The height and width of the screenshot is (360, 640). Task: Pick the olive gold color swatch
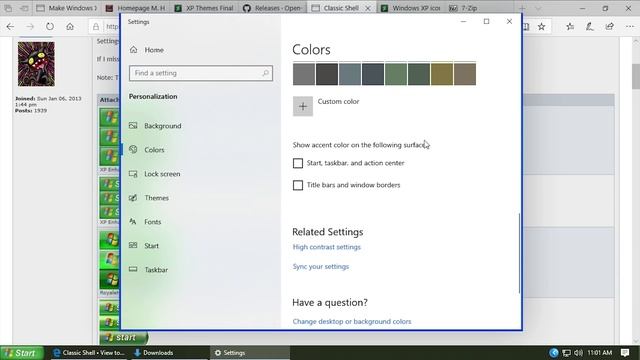(442, 74)
